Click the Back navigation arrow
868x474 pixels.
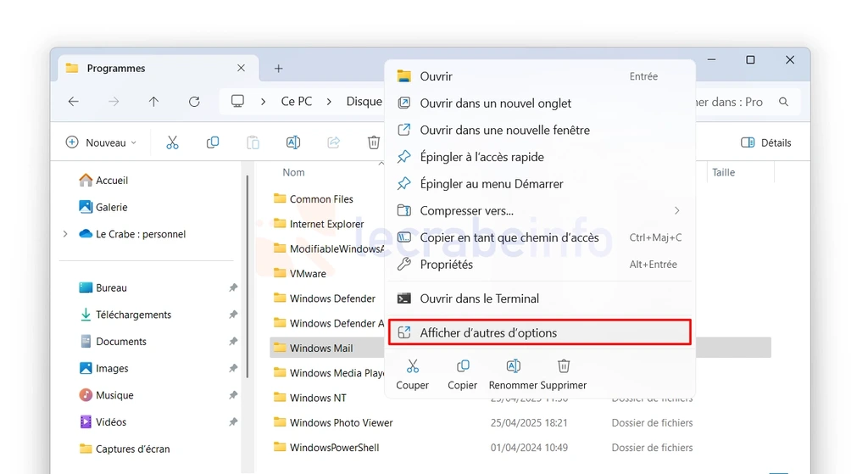74,102
